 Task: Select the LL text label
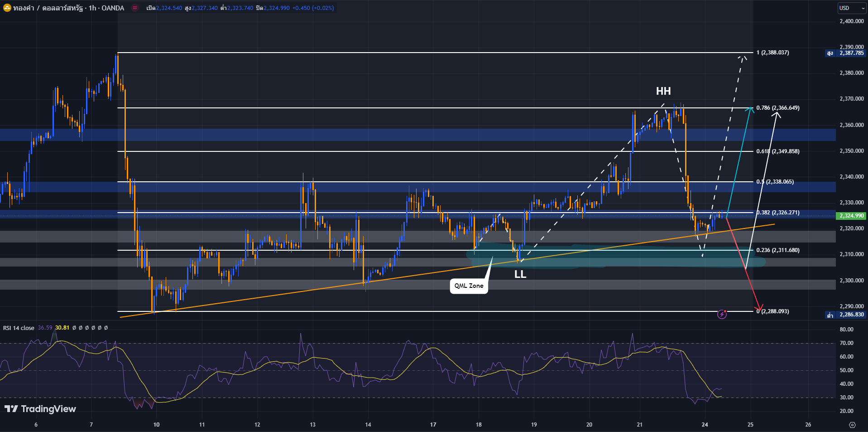[520, 274]
